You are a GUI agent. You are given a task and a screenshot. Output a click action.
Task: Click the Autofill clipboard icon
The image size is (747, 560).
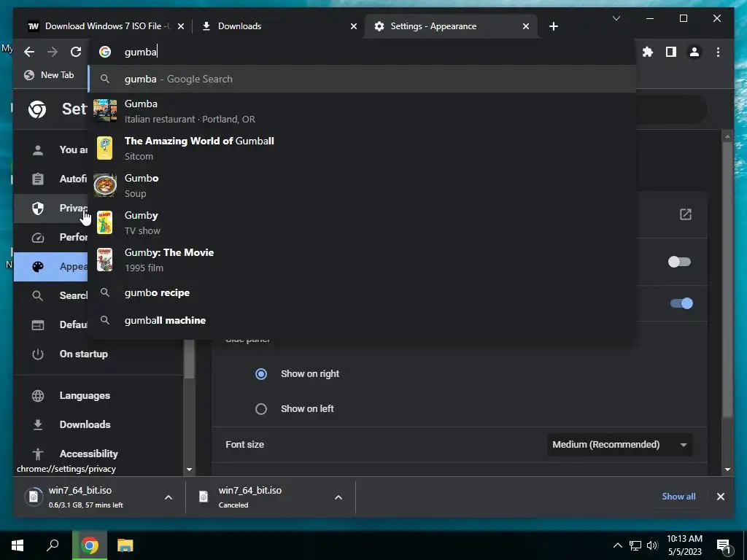click(38, 179)
